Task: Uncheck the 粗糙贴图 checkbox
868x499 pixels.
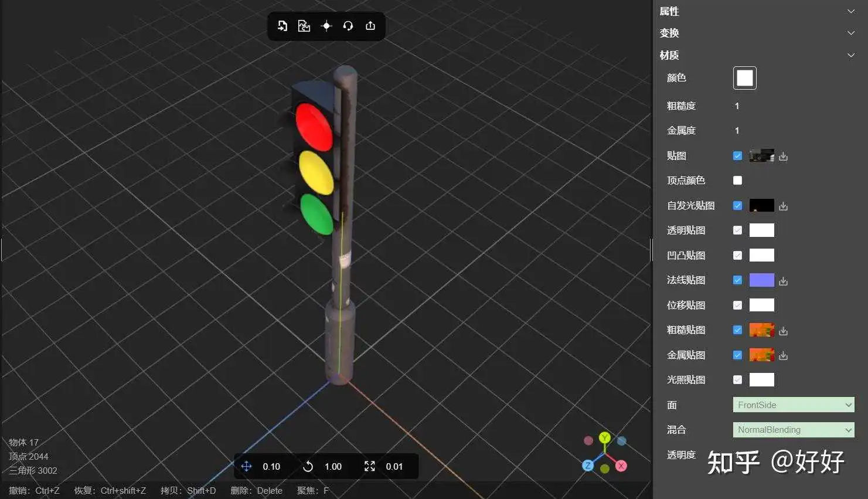Action: coord(737,330)
